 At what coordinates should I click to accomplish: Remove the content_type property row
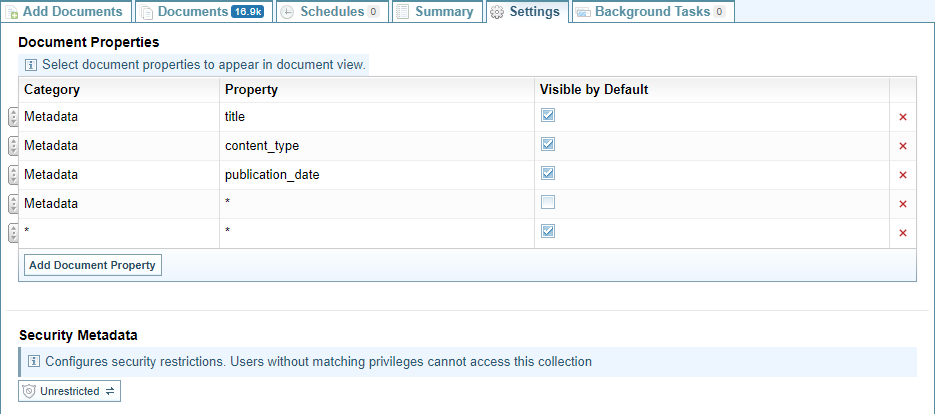902,146
